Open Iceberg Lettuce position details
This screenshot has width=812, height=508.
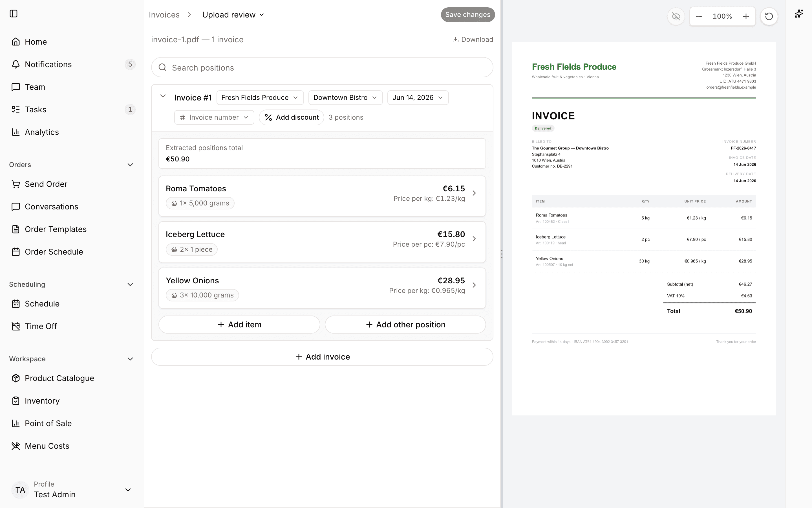coord(322,242)
